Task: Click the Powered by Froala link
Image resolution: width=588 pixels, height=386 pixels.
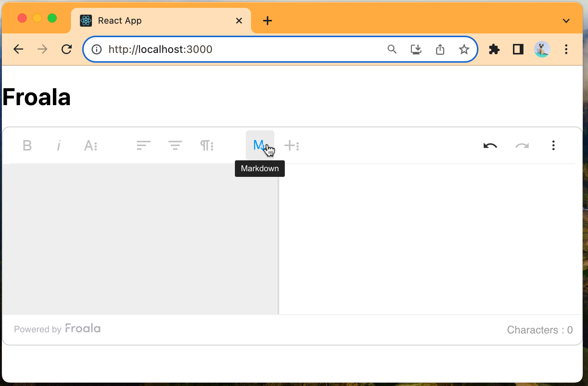Action: [x=57, y=329]
